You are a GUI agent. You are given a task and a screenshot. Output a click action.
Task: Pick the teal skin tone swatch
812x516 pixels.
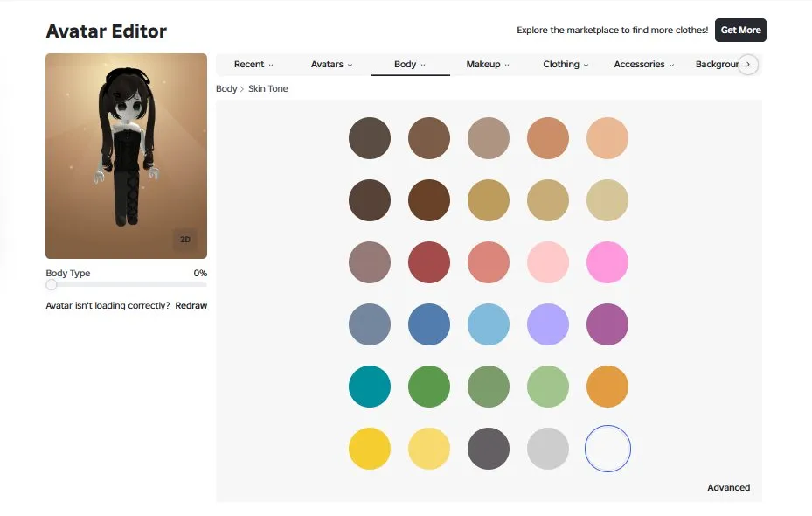(370, 387)
